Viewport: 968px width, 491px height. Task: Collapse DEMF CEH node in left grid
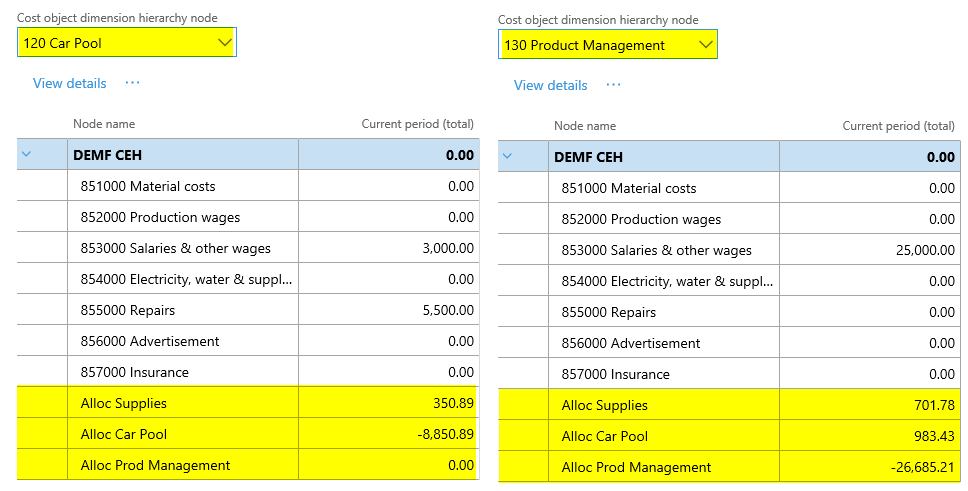pyautogui.click(x=27, y=155)
